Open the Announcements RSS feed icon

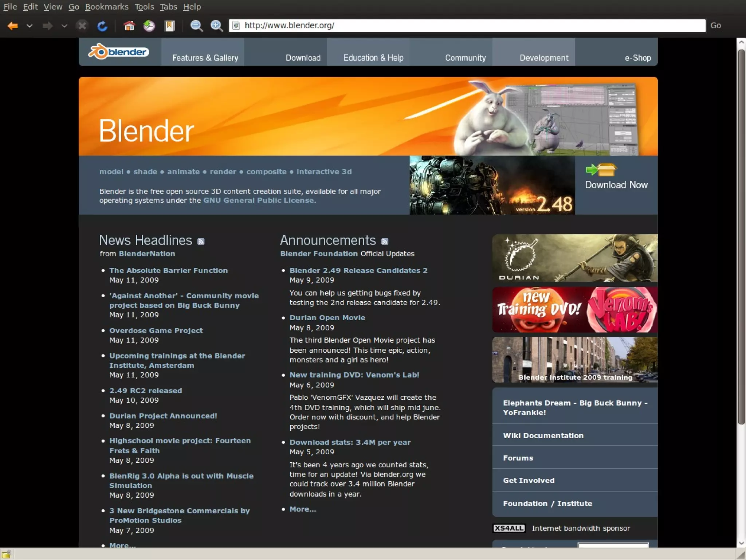coord(385,241)
